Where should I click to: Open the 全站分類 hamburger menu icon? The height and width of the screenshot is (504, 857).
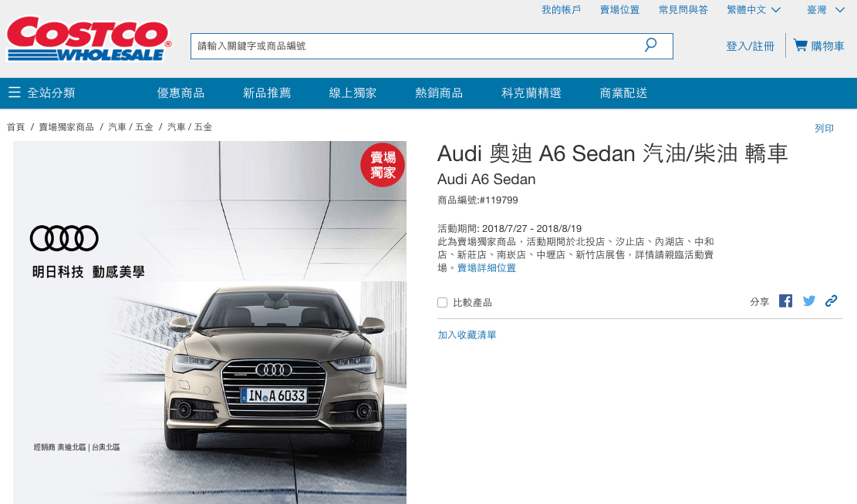14,92
